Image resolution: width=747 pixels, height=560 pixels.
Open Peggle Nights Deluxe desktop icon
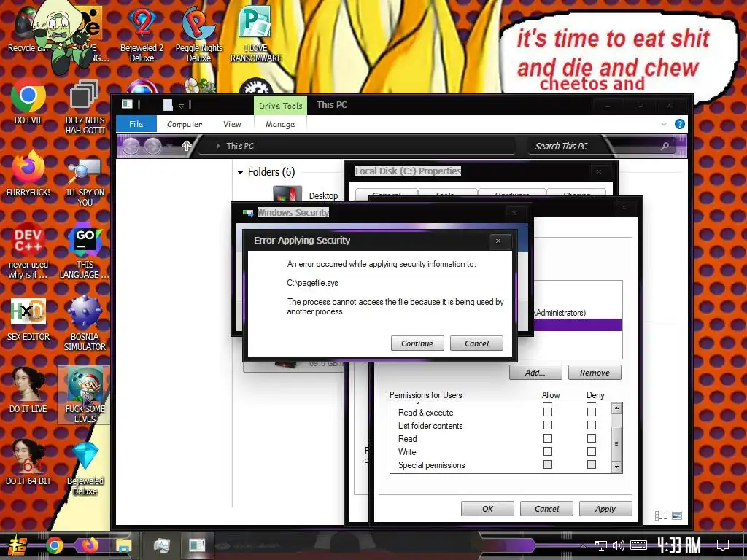click(x=198, y=34)
